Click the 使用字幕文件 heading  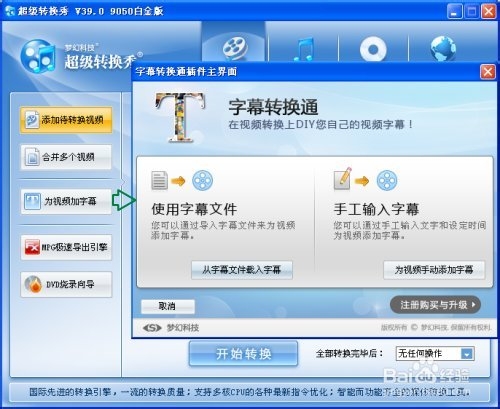tap(194, 209)
